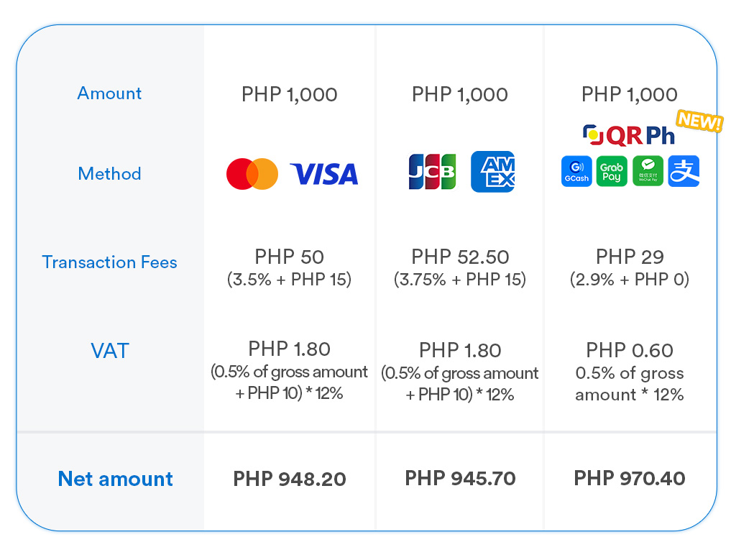Select net amount PHP 970.40

[630, 478]
